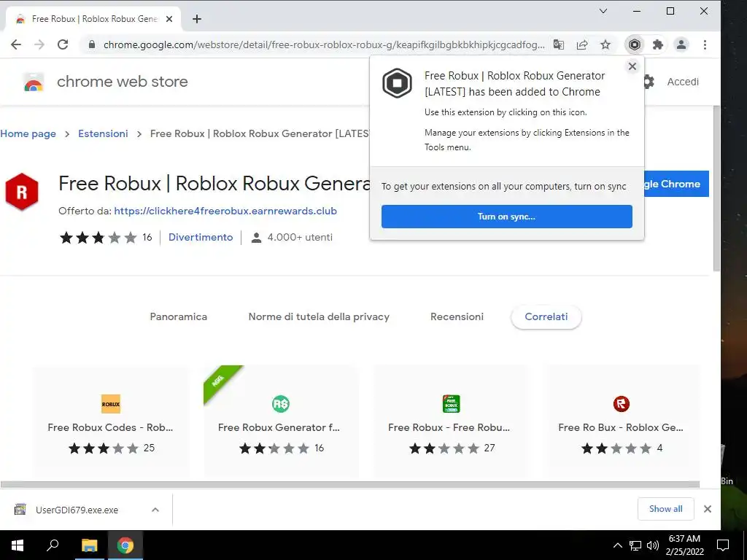The image size is (747, 560).
Task: Open File Explorer from the taskbar
Action: point(89,545)
